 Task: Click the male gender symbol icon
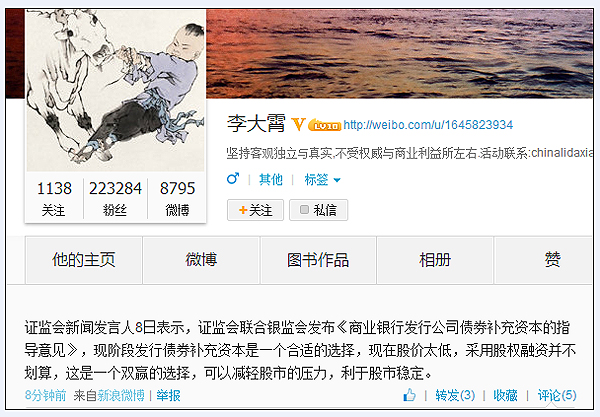233,178
